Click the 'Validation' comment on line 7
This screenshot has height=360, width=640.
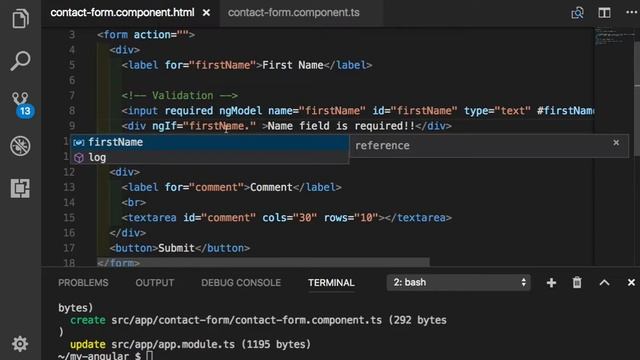point(180,96)
